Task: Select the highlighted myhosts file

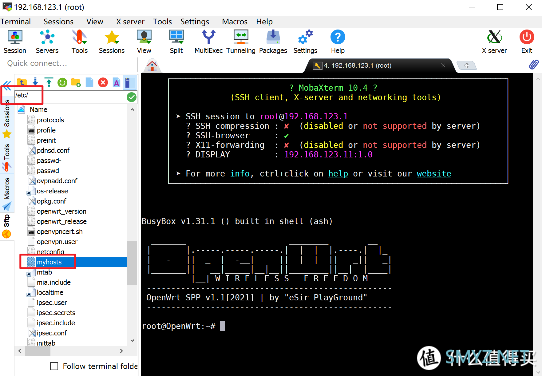Action: click(x=49, y=262)
